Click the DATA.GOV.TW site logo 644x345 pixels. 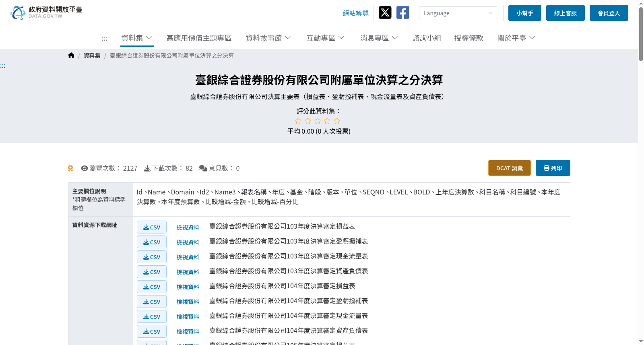[46, 12]
